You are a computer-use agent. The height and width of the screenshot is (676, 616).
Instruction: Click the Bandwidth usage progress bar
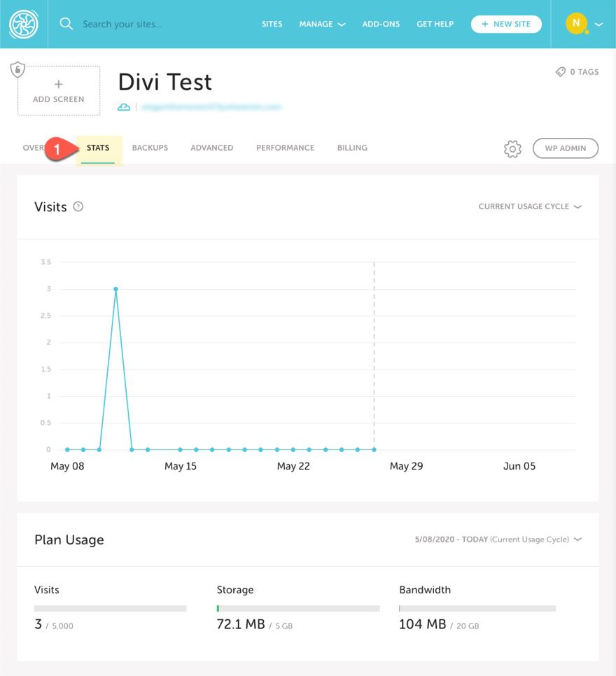pos(477,608)
